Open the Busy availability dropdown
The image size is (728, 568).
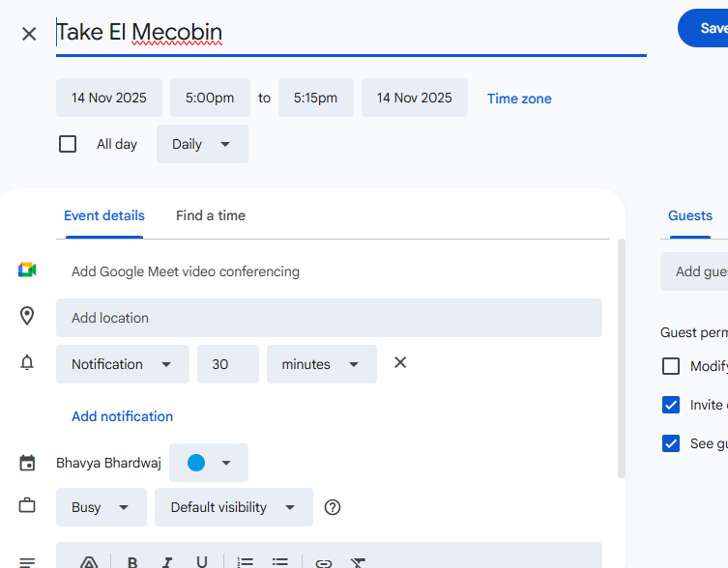point(102,507)
